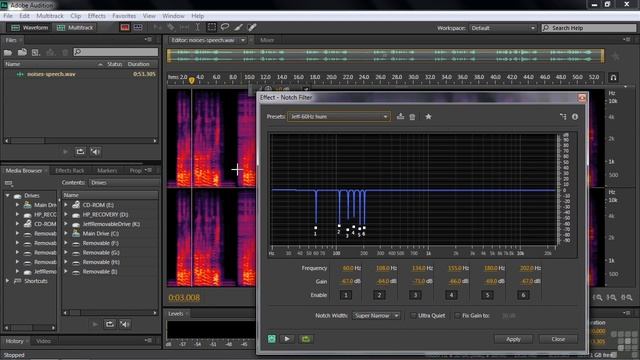Click the -67.0 dB gain of notch 1

(x=347, y=281)
